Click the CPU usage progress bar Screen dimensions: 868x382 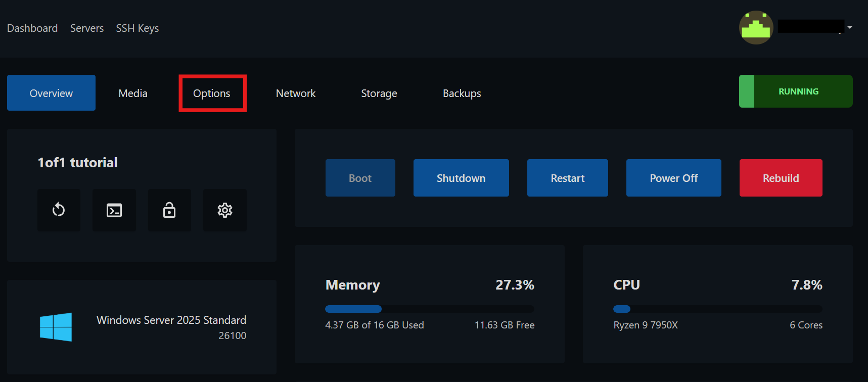click(x=718, y=309)
